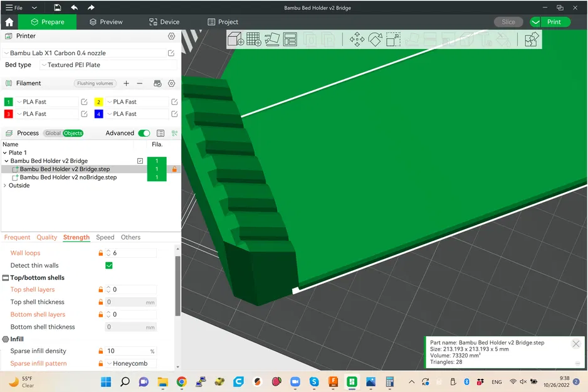The image size is (588, 392).
Task: Arrange all objects on the plate
Action: 290,39
